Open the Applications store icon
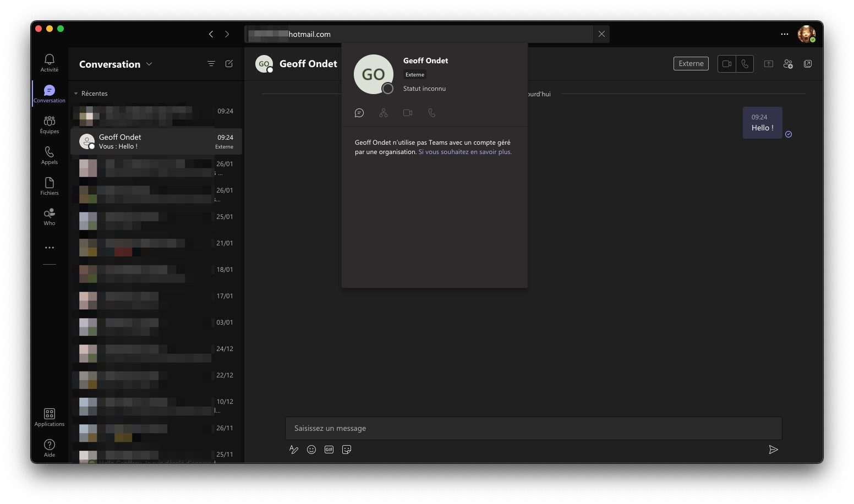This screenshot has width=854, height=504. point(49,417)
